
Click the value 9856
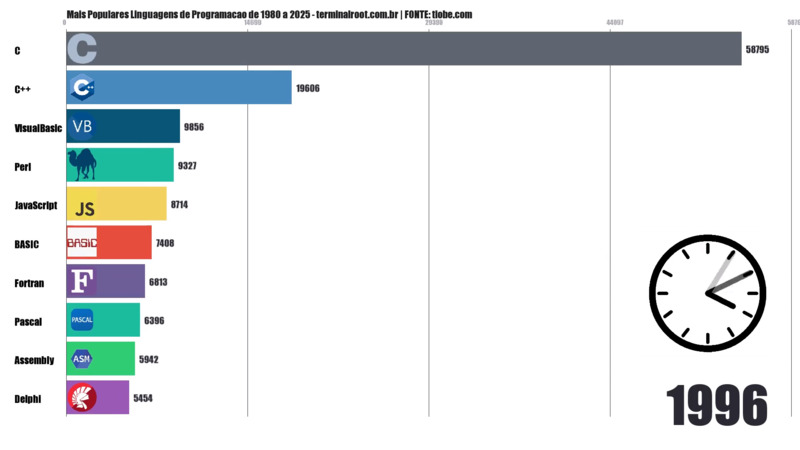point(194,127)
